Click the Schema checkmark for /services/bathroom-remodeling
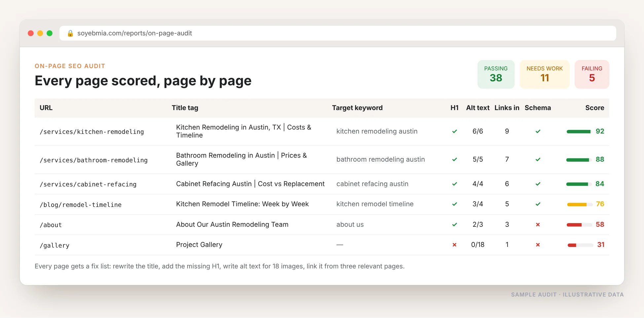This screenshot has height=318, width=644. [538, 160]
